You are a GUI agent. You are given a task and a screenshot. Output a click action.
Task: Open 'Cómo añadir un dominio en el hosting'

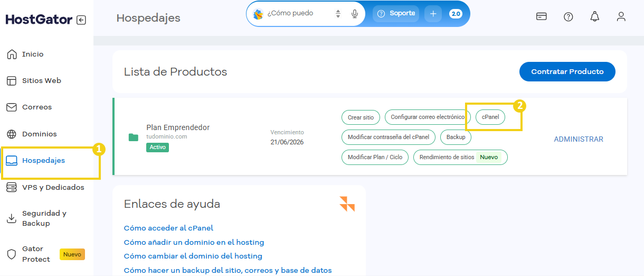point(194,242)
